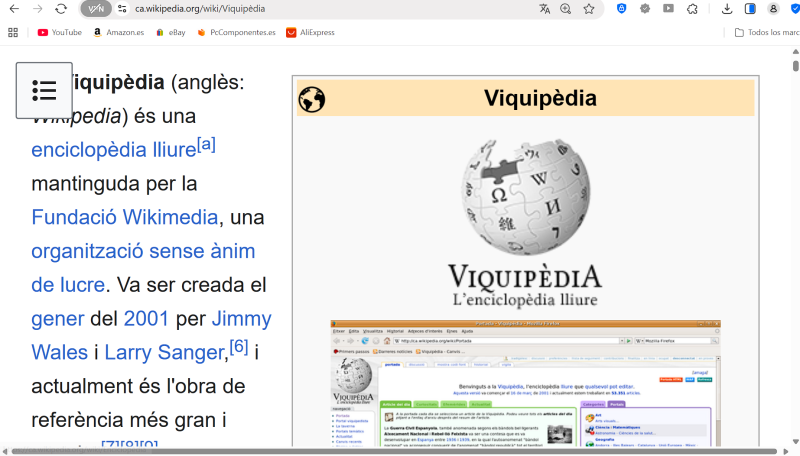The width and height of the screenshot is (800, 456).
Task: Click the horizontal scrollbar at bottom
Action: tap(394, 451)
